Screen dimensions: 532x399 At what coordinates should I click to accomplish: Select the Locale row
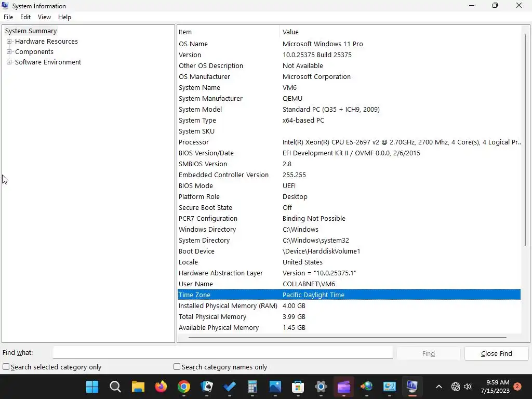coord(349,262)
